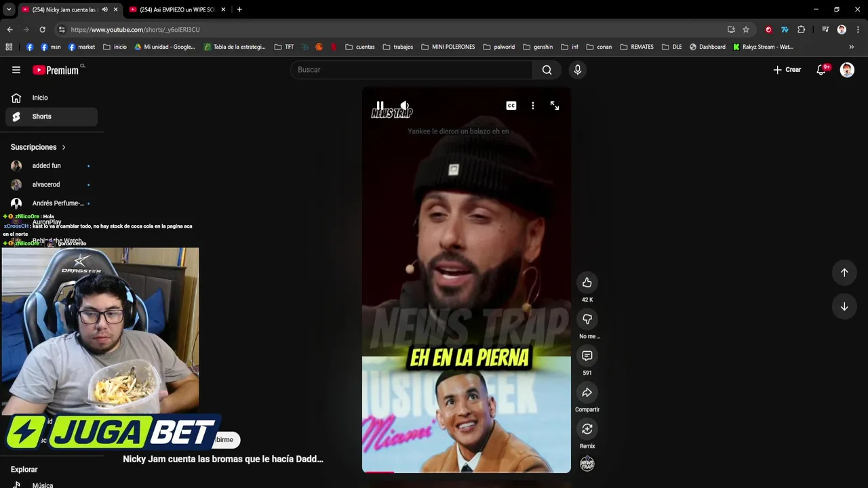868x488 pixels.
Task: Dislike the Short with thumbs down
Action: pyautogui.click(x=587, y=319)
